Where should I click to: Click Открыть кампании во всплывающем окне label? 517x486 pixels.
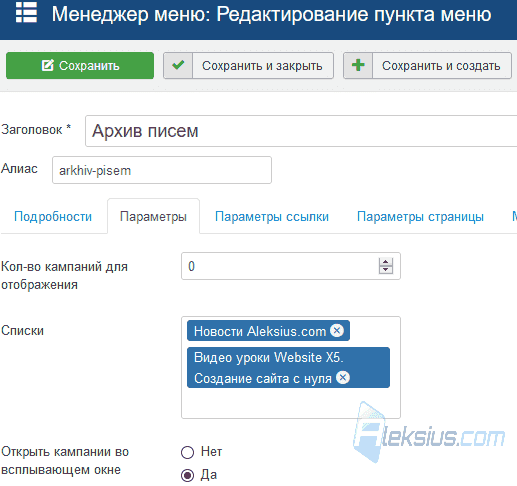pyautogui.click(x=65, y=461)
